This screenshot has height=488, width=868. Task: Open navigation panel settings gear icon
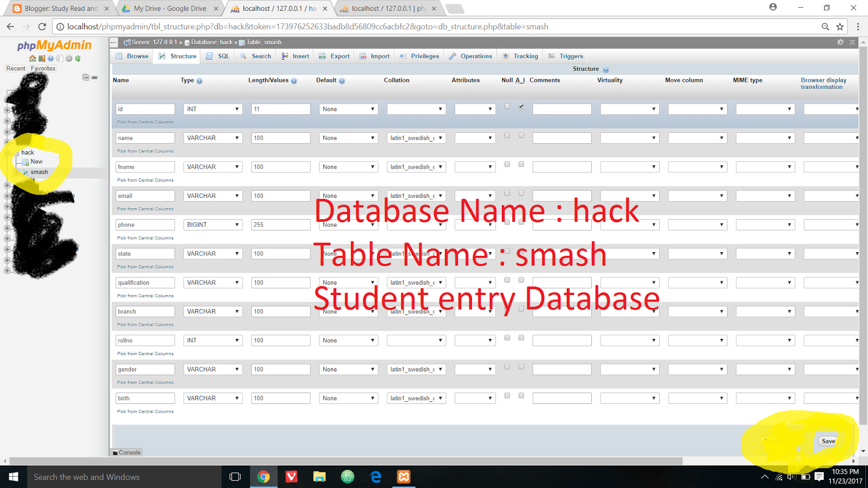point(69,59)
